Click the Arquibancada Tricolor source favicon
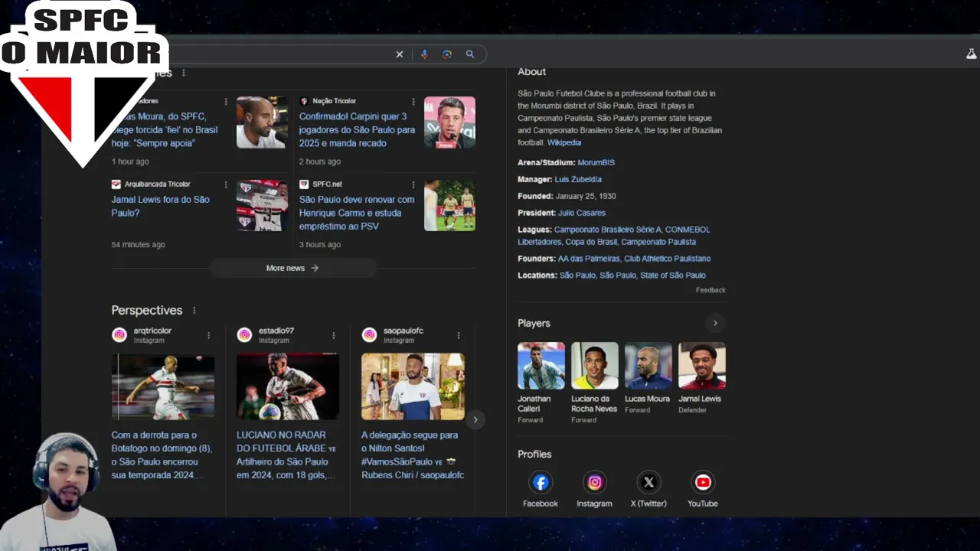980x551 pixels. click(x=116, y=184)
